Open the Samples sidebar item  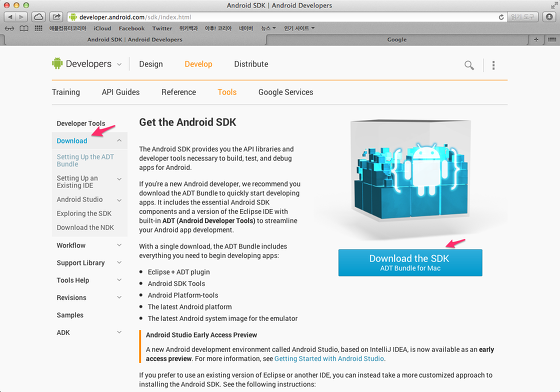pyautogui.click(x=70, y=315)
